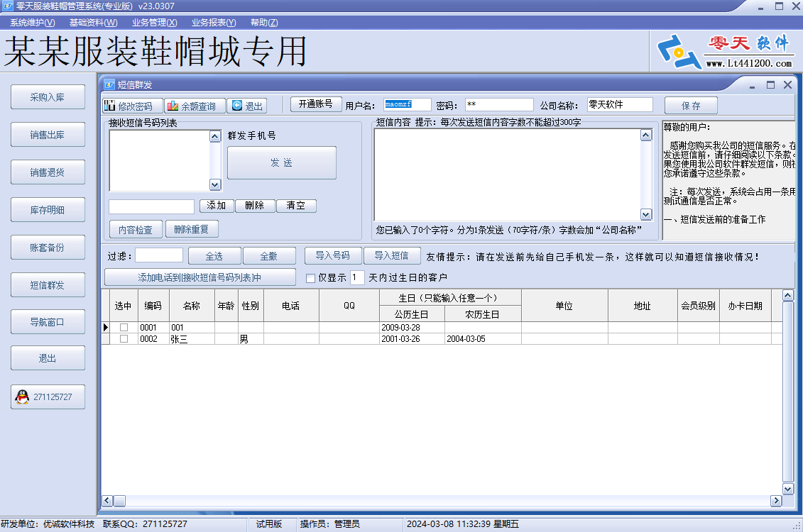Click the 2004-03-05 lunar birthday cell

point(483,338)
